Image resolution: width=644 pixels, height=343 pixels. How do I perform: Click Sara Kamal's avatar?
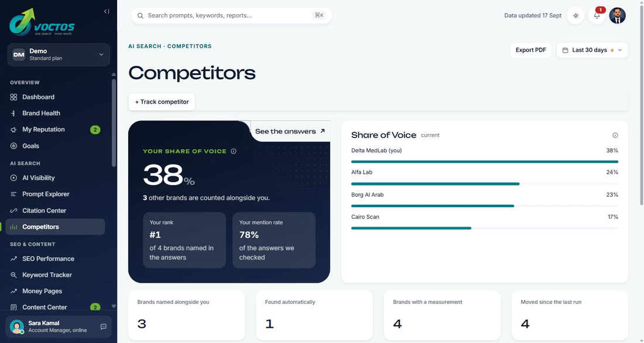pos(17,327)
